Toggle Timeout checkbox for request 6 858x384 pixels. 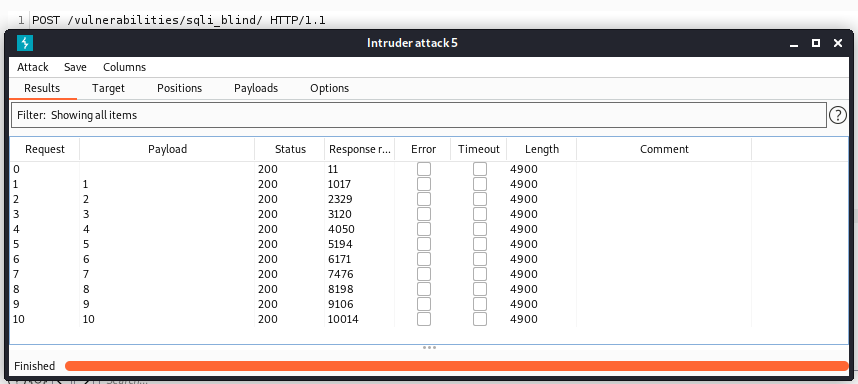[x=480, y=259]
